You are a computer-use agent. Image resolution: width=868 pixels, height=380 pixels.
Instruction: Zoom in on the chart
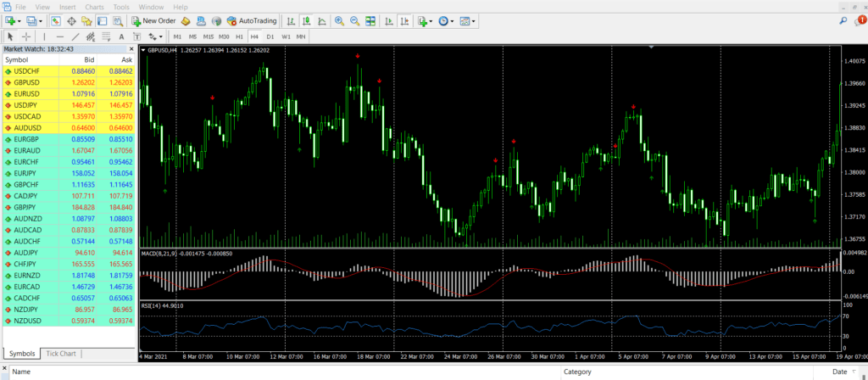tap(339, 21)
